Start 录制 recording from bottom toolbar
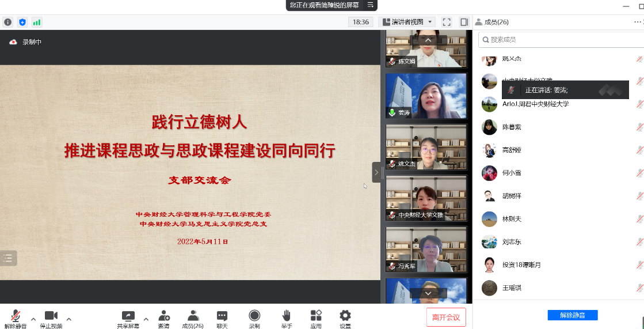This screenshot has width=644, height=329. point(254,318)
